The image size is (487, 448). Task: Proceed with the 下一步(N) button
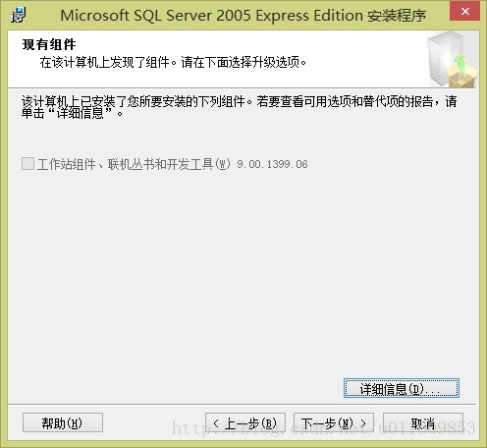(334, 422)
